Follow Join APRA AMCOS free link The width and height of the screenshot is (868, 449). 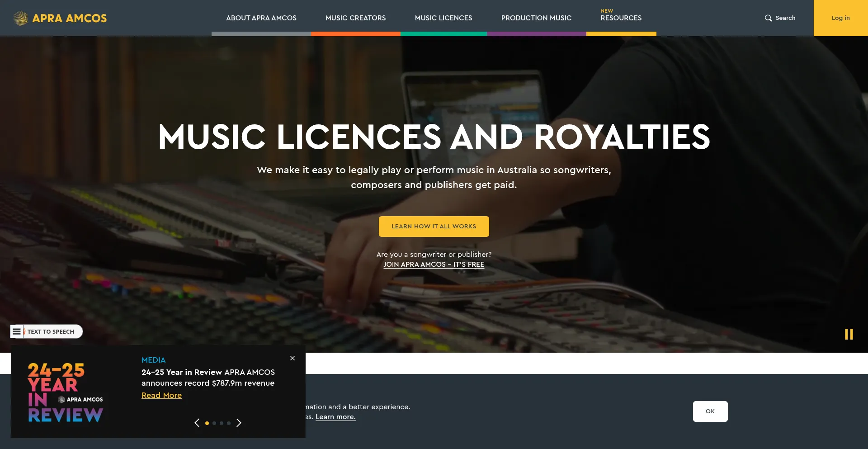434,265
